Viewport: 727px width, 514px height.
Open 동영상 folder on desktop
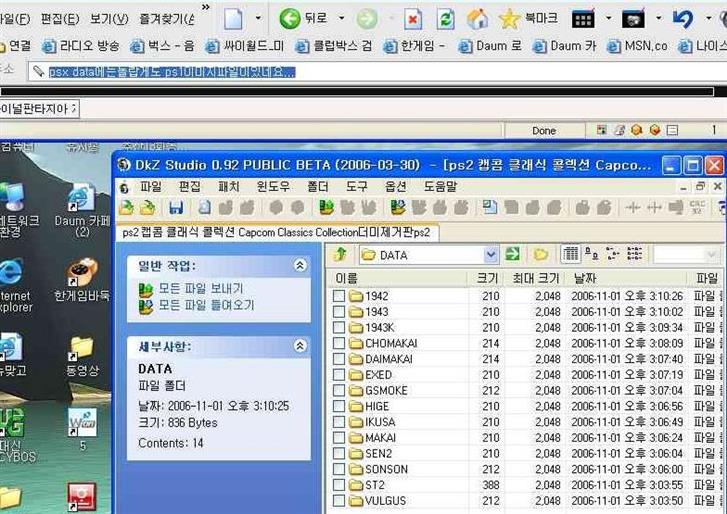click(x=82, y=356)
